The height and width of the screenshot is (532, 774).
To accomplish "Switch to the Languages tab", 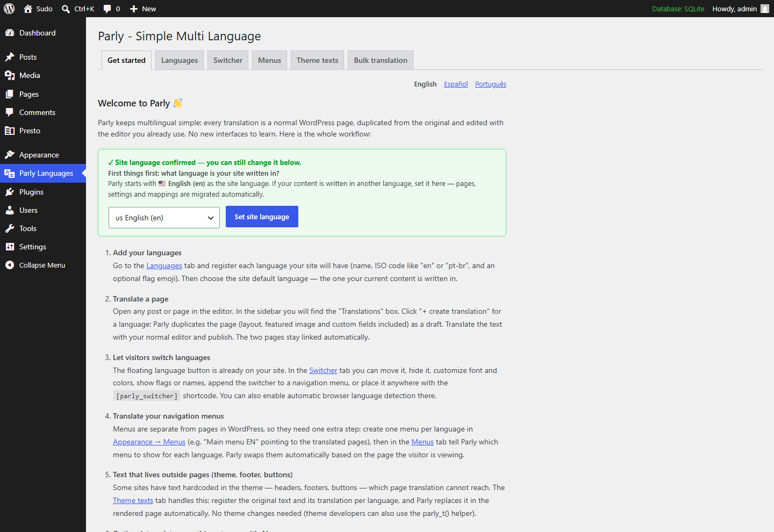I will pos(180,60).
